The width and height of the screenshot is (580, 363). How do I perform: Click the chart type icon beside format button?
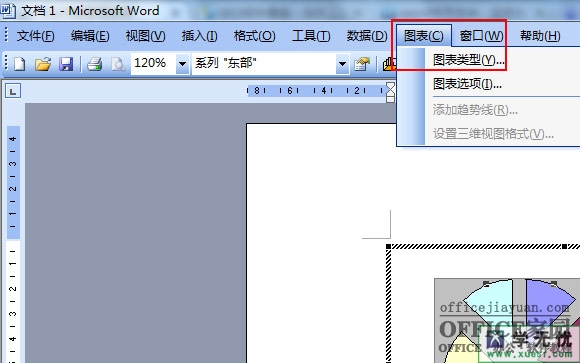click(389, 64)
